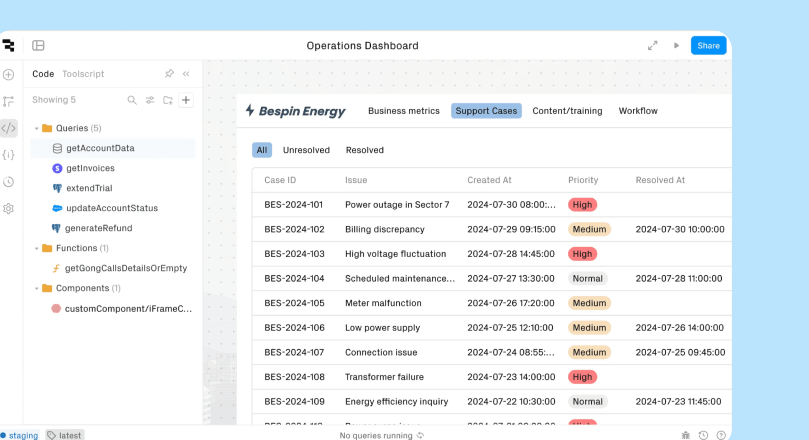The width and height of the screenshot is (809, 440).
Task: Click the add component plus icon in left rail
Action: 9,74
